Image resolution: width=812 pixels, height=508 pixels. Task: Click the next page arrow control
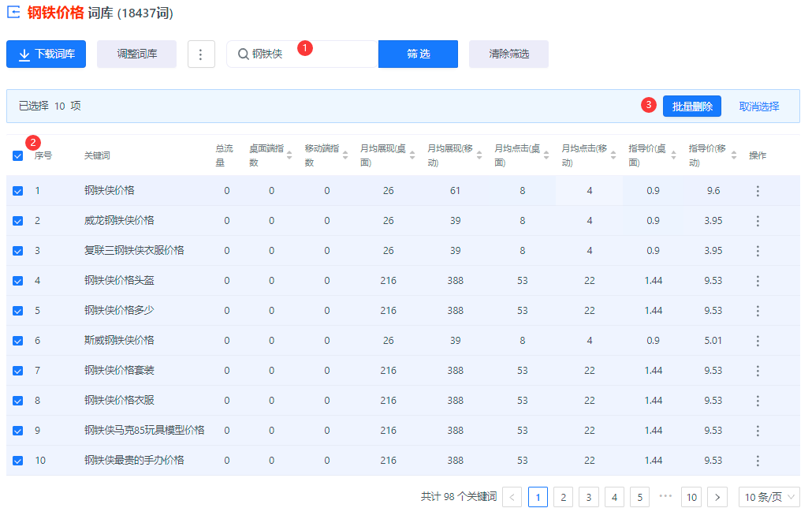718,497
